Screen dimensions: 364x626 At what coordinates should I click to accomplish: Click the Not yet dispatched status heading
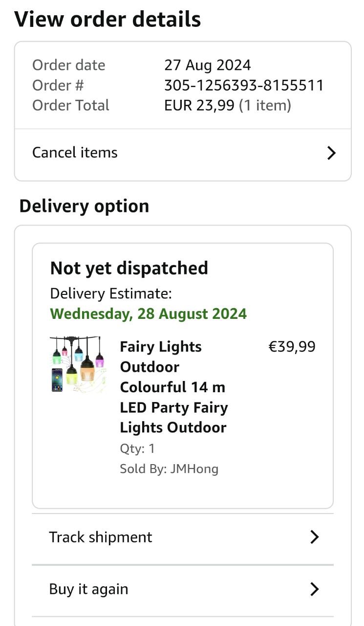click(129, 268)
